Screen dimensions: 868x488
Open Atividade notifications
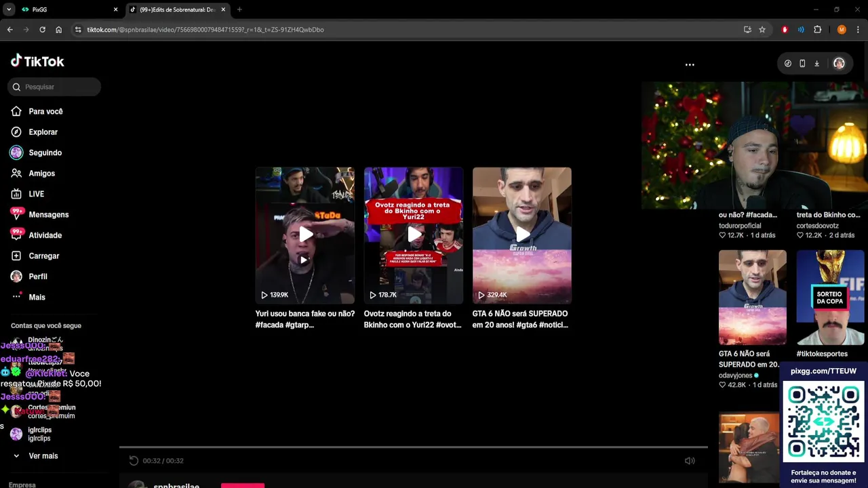(x=36, y=235)
